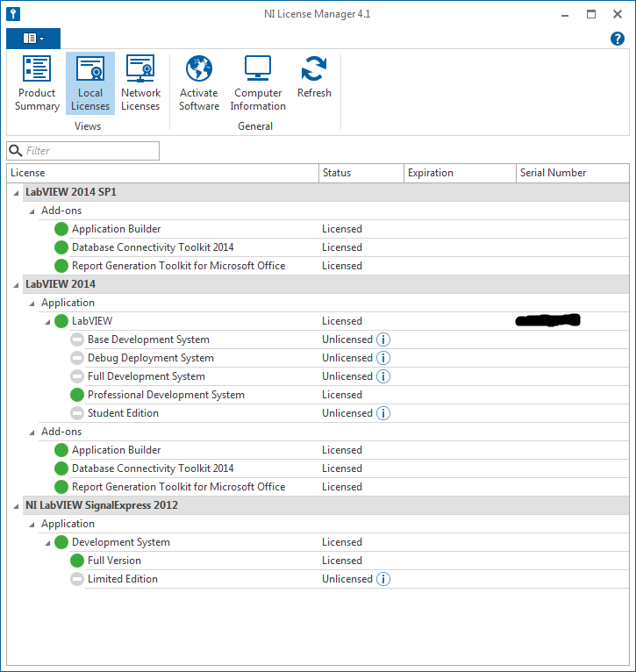The image size is (636, 672).
Task: Open the Product Summary view
Action: pyautogui.click(x=37, y=83)
